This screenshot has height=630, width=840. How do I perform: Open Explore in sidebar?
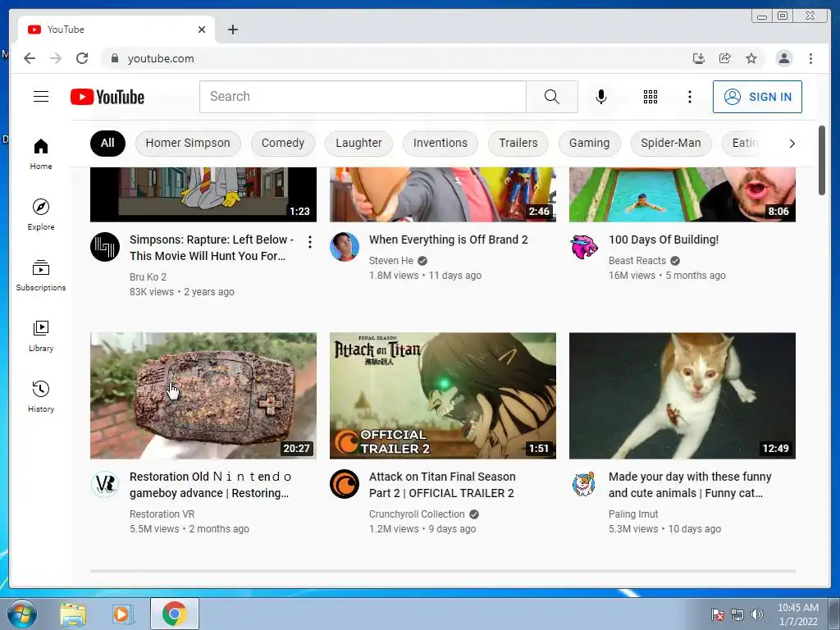click(41, 215)
